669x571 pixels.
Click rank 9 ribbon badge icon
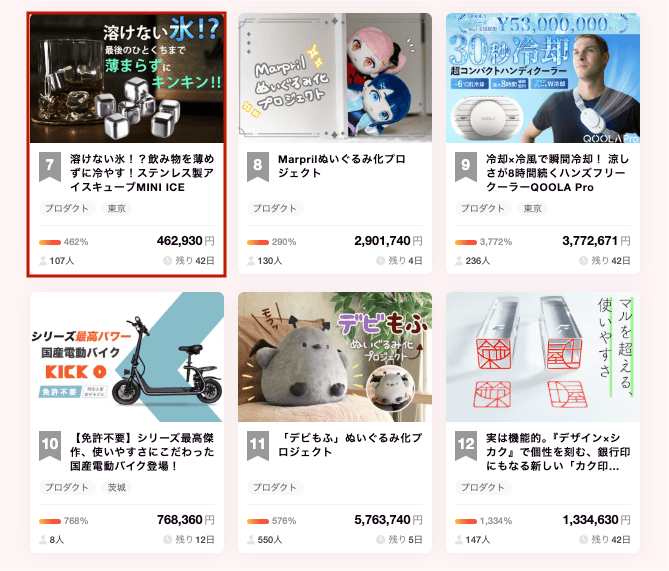coord(465,167)
